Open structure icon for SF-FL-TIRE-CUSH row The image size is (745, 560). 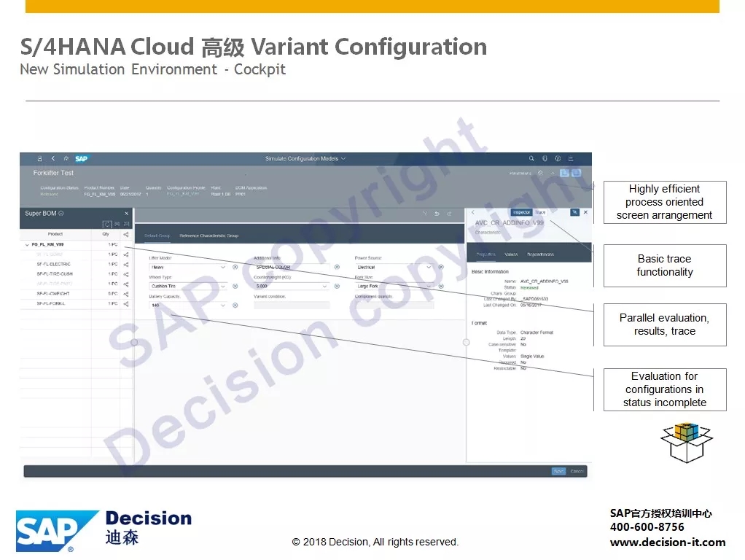click(x=126, y=274)
